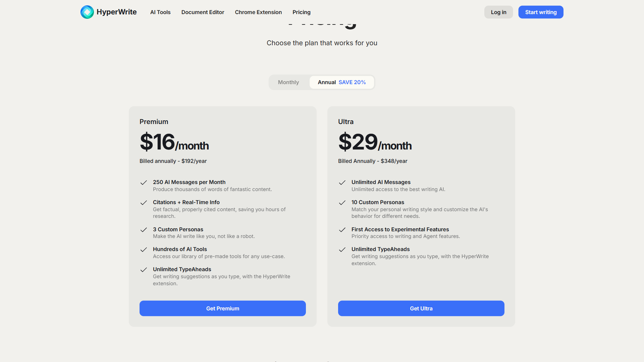Screen dimensions: 644x362
Task: Click 'Unlimited access to the best writing AI.'
Action: 398,189
